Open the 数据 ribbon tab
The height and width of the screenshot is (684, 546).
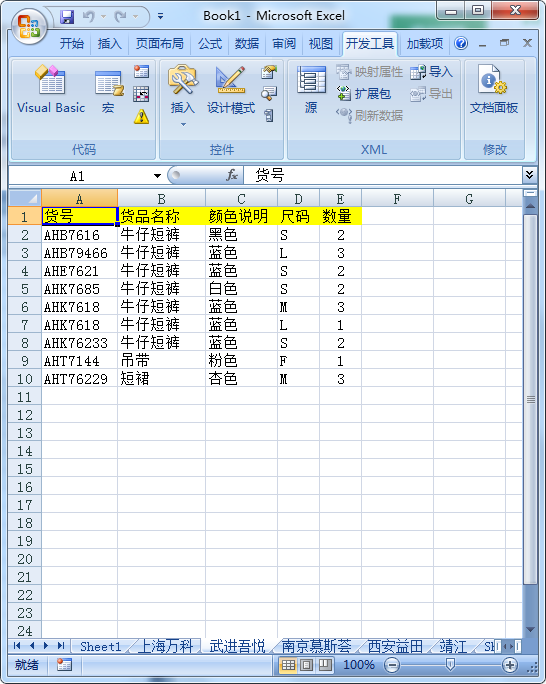tap(247, 44)
